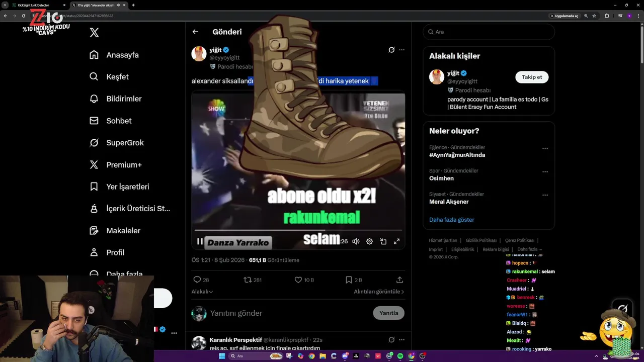Expand the video to fullscreen

click(x=396, y=241)
